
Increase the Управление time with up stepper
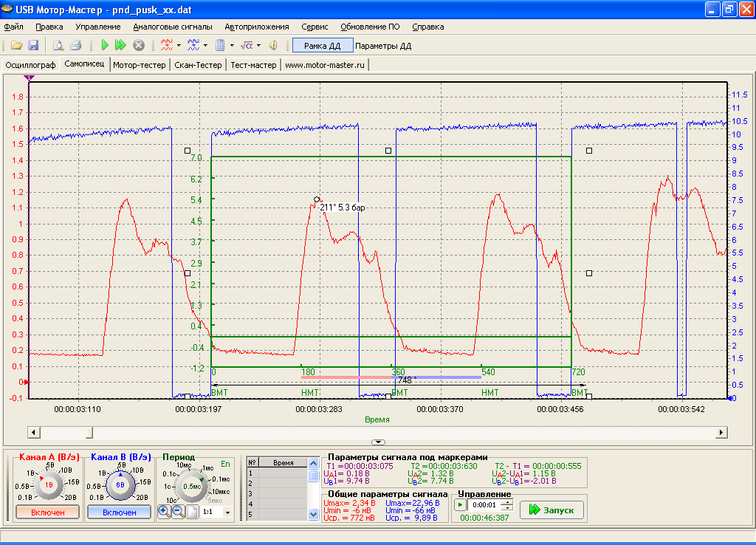click(506, 502)
